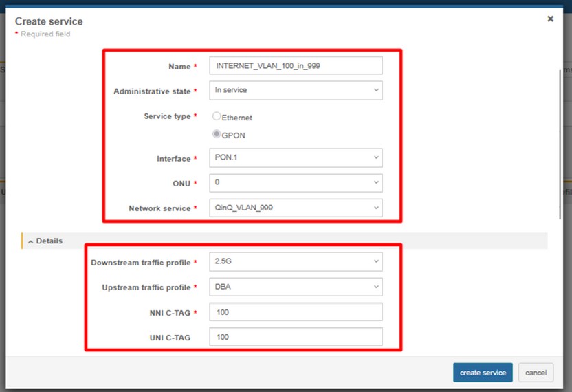Open the Upstream traffic profile dropdown
This screenshot has height=392, width=572.
(x=296, y=287)
